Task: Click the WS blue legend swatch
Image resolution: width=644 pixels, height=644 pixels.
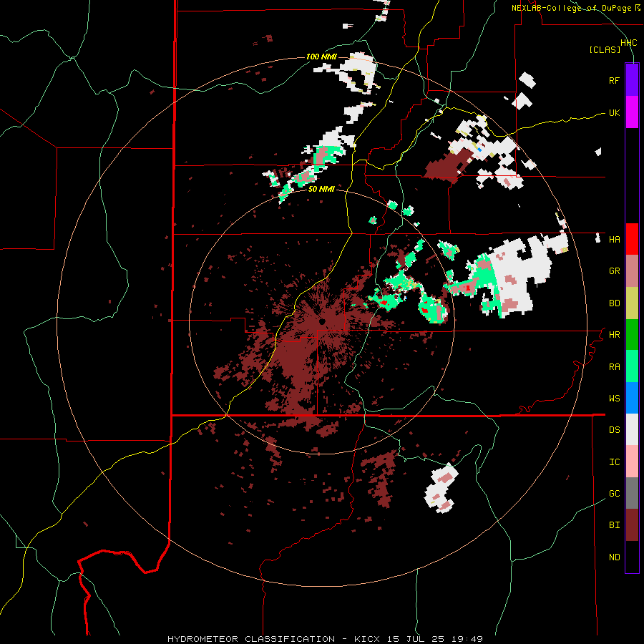Action: tap(632, 398)
